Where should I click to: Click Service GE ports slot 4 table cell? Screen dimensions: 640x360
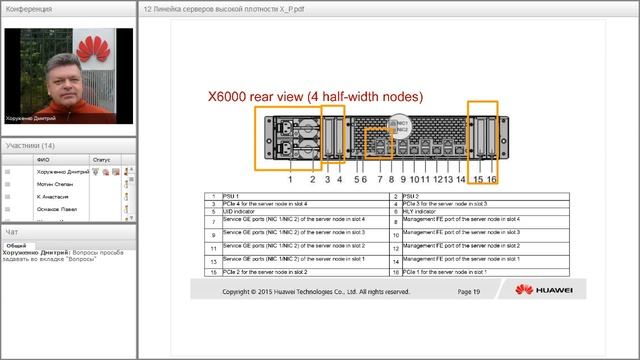pos(306,222)
